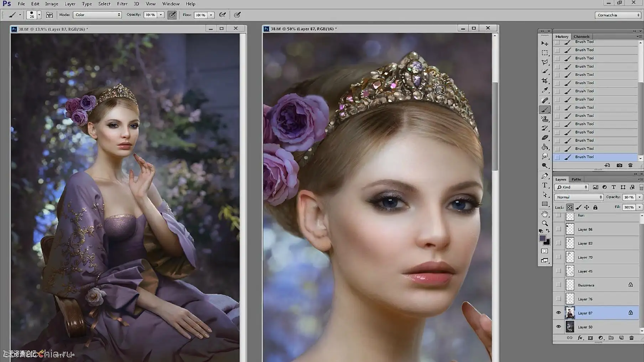
Task: Select the History Brush tool
Action: [545, 128]
